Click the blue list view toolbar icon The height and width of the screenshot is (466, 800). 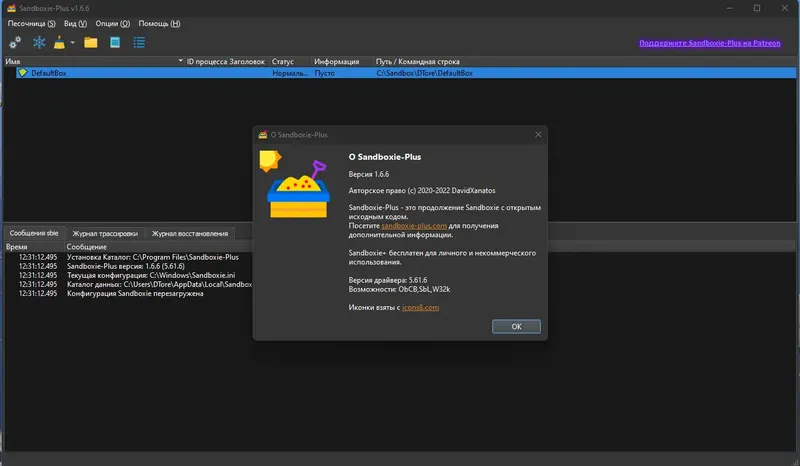tap(139, 43)
